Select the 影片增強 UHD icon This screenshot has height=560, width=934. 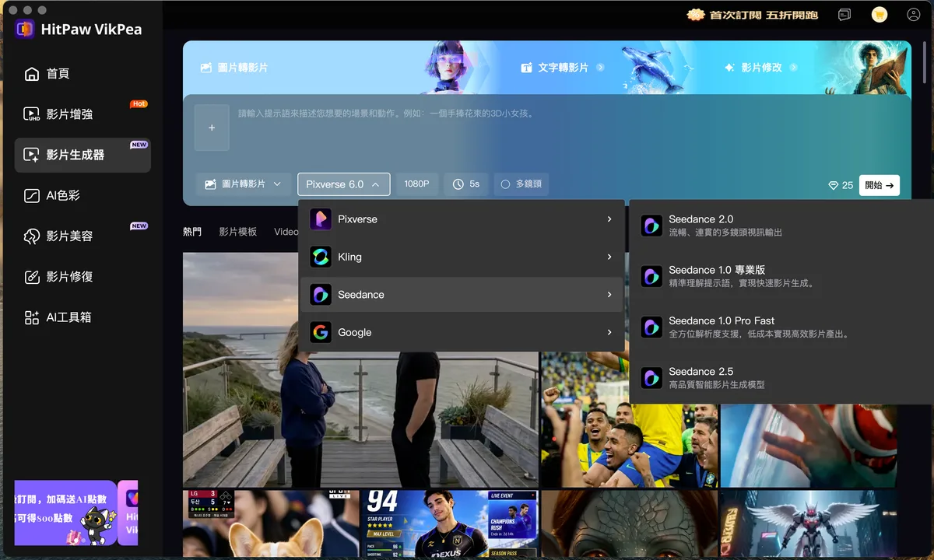point(32,114)
